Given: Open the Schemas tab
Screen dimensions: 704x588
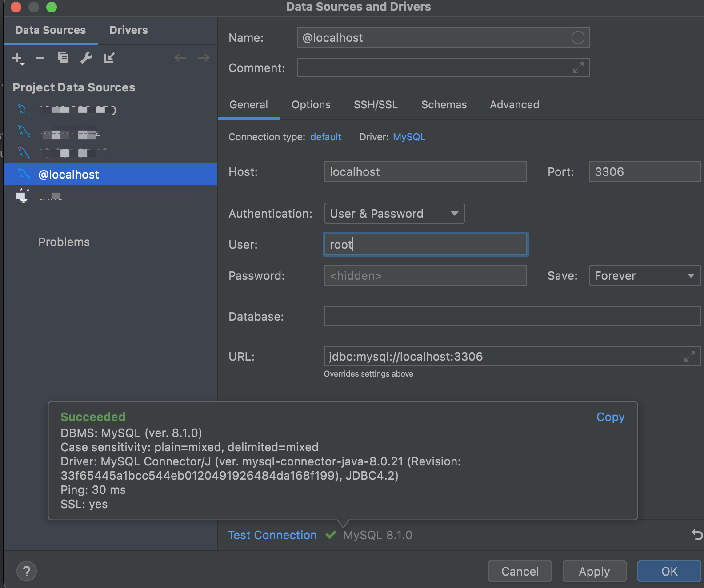Looking at the screenshot, I should (444, 105).
